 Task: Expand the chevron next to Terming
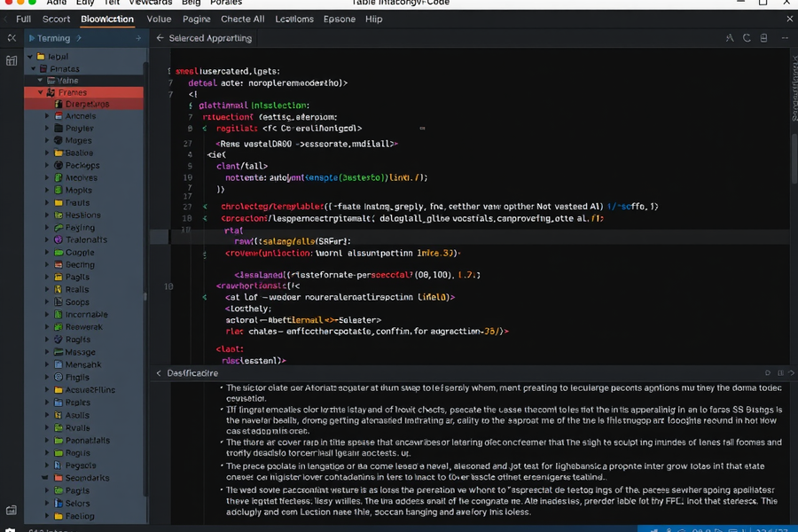pyautogui.click(x=79, y=38)
